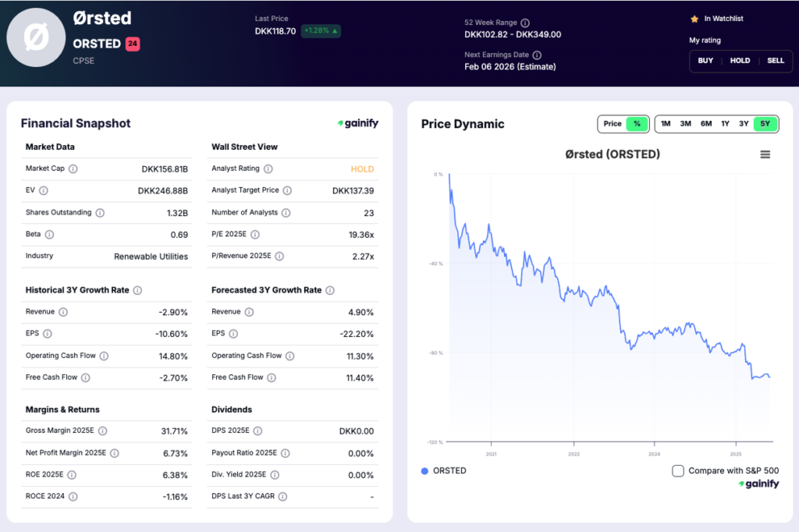Click the BUY rating button
799x532 pixels.
pos(705,60)
